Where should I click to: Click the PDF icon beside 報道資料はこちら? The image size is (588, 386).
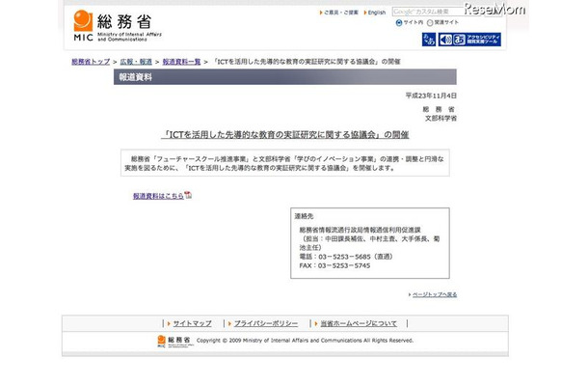pos(189,195)
